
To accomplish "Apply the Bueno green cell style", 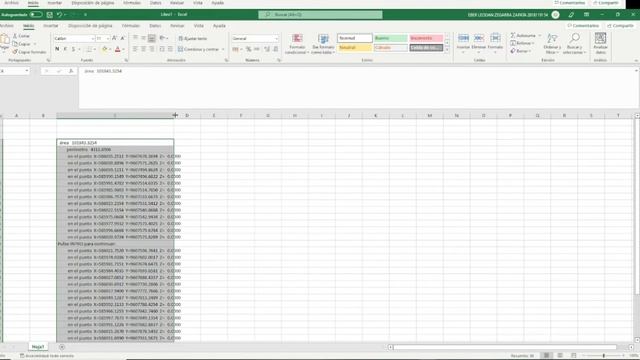I will pos(391,38).
